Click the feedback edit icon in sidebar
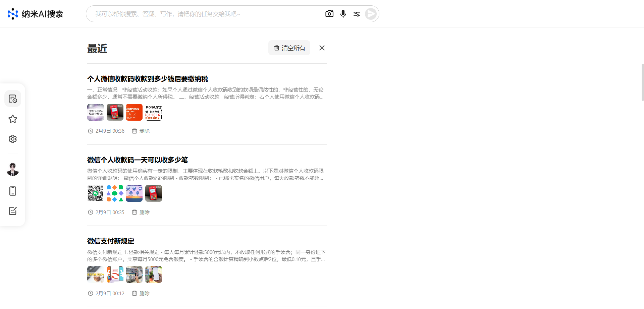Image resolution: width=644 pixels, height=309 pixels. coord(13,211)
